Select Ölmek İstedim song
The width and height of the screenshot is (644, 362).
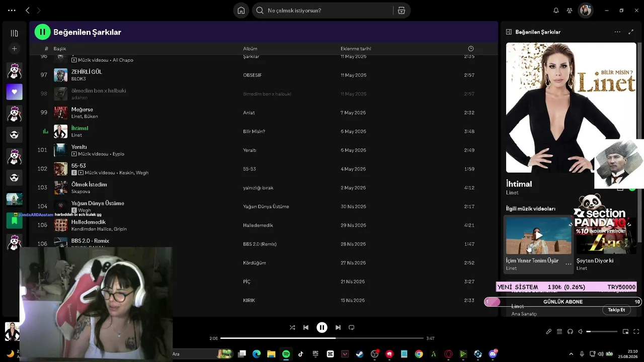(x=89, y=185)
